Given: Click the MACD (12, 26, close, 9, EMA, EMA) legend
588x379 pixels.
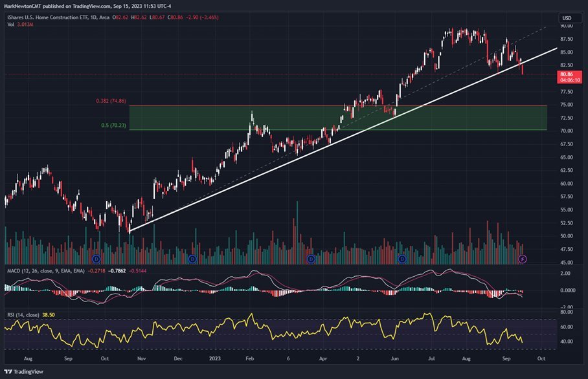Looking at the screenshot, I should [46, 271].
